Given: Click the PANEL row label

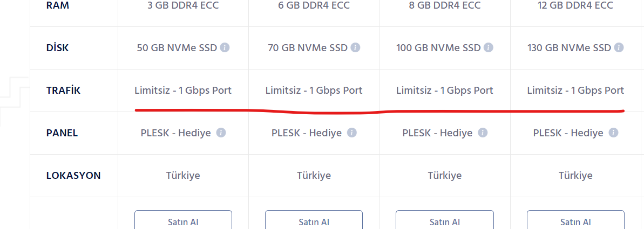Looking at the screenshot, I should pos(62,133).
